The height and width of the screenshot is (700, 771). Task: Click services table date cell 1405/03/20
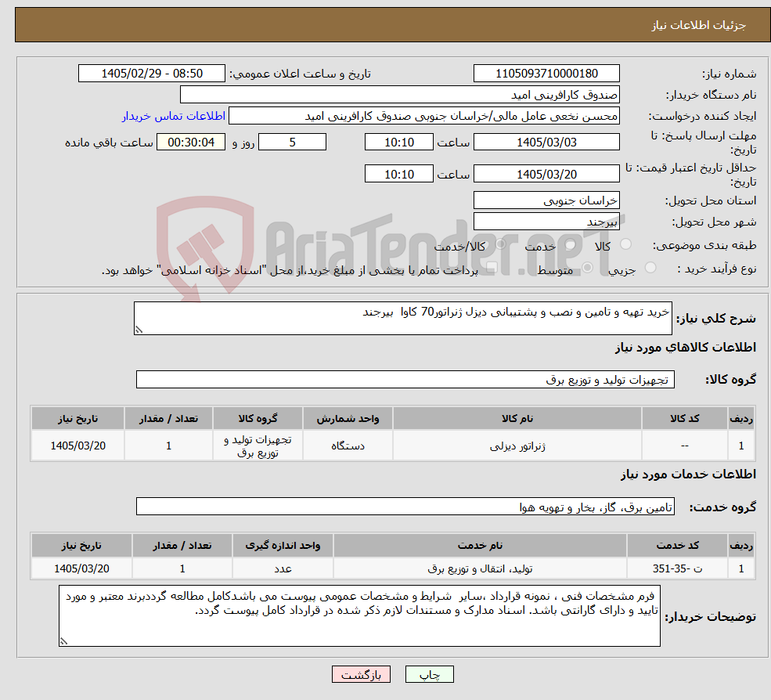pyautogui.click(x=81, y=568)
